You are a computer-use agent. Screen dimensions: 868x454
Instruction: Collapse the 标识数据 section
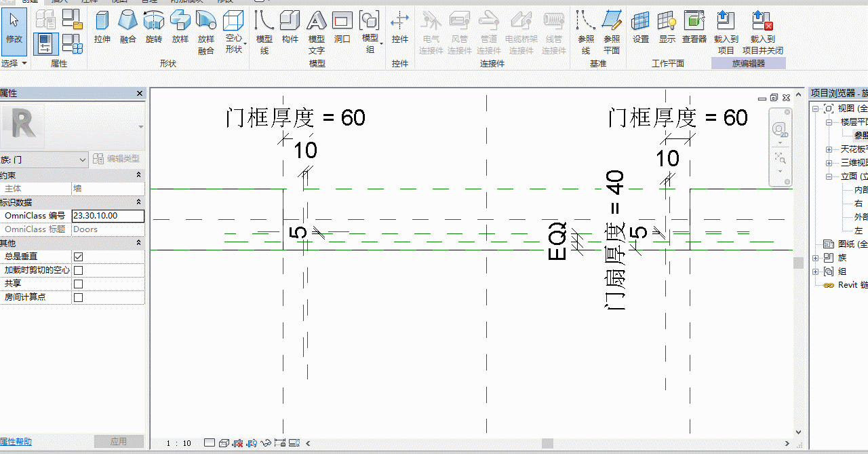139,202
